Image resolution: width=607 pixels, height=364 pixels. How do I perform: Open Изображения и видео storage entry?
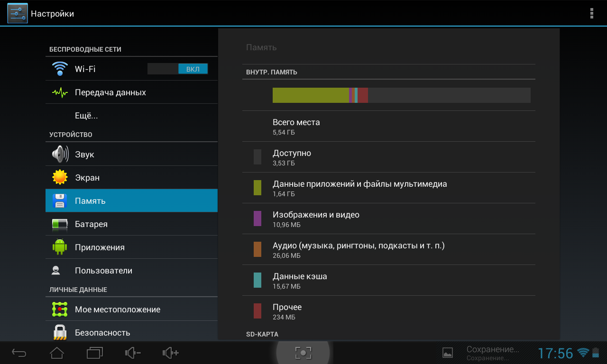point(389,218)
